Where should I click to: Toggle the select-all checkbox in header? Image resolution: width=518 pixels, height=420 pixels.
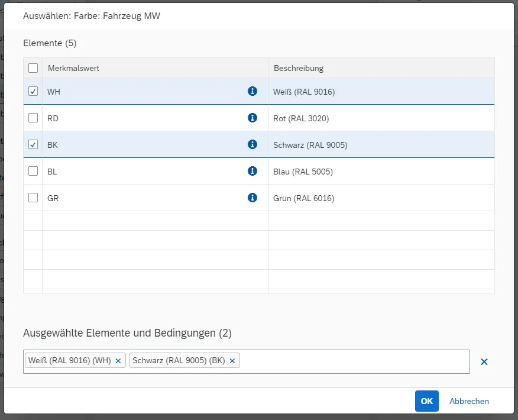coord(33,68)
